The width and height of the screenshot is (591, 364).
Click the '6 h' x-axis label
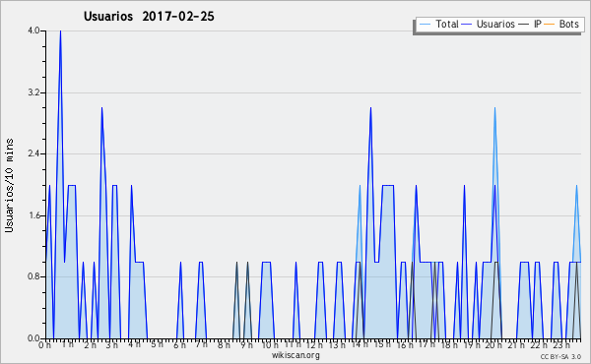tap(180, 345)
